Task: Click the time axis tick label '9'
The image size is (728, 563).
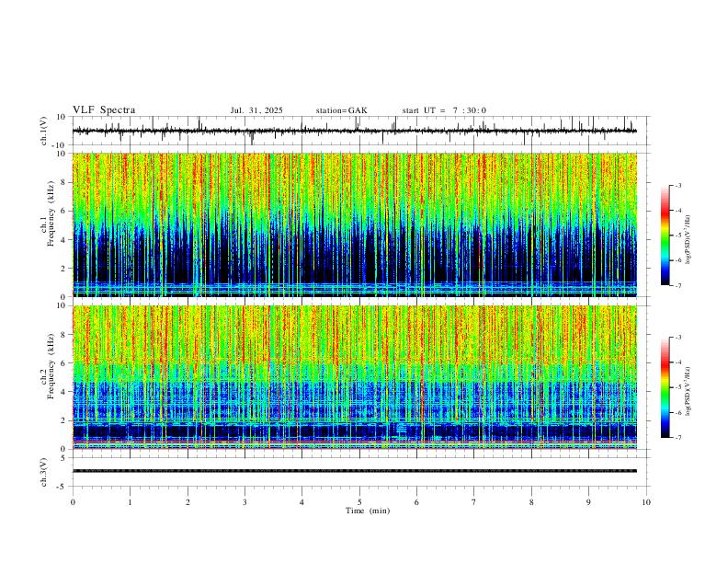Action: coord(588,502)
